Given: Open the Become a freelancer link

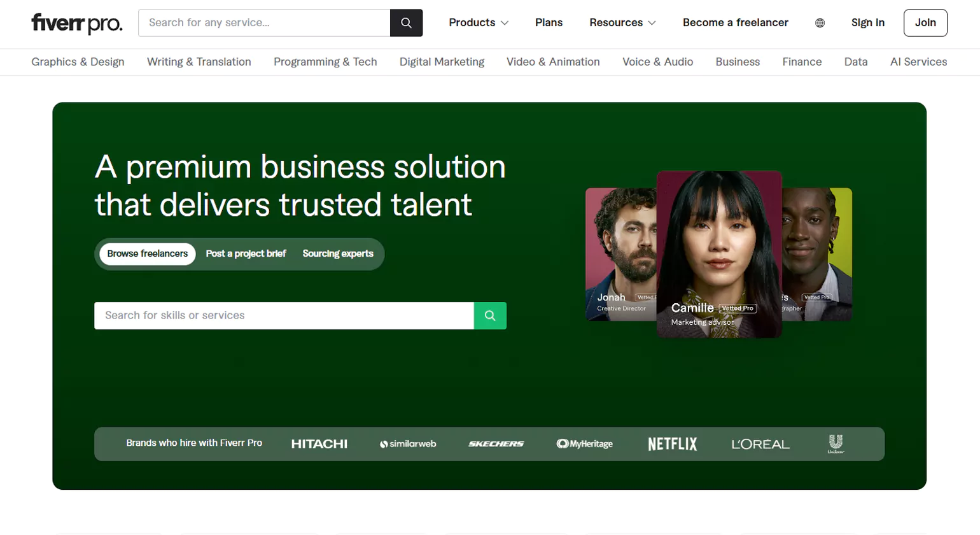Looking at the screenshot, I should point(734,23).
